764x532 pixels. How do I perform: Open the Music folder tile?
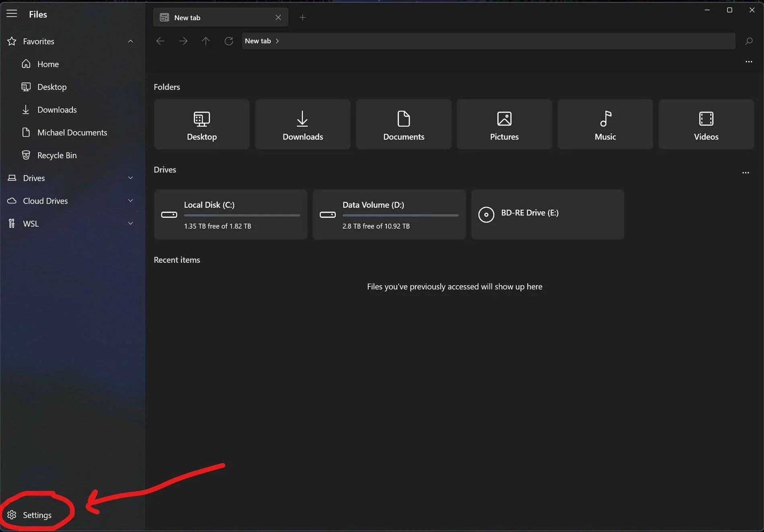coord(605,125)
